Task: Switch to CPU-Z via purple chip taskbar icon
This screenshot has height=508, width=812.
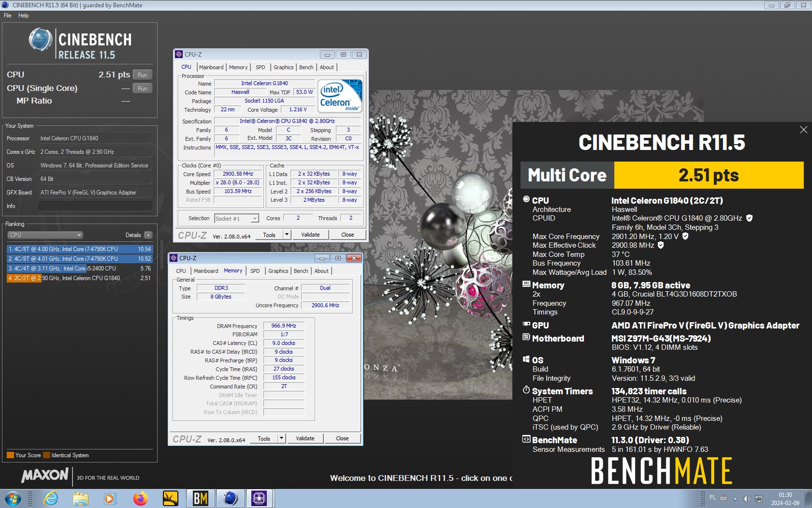Action: 260,498
